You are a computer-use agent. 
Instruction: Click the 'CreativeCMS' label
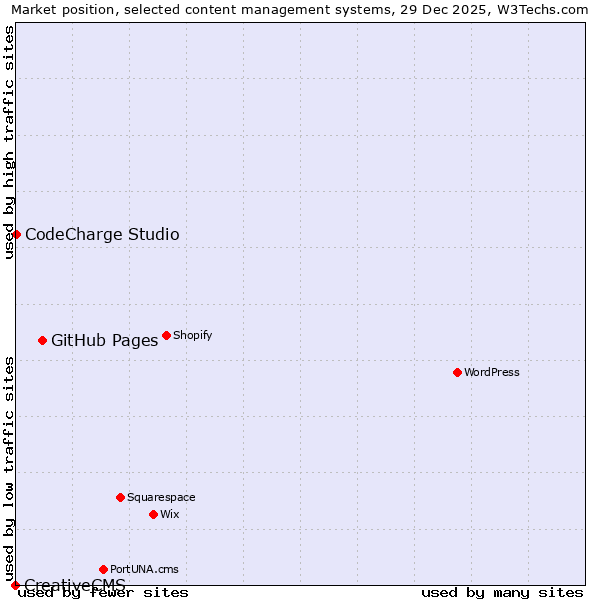pos(75,584)
